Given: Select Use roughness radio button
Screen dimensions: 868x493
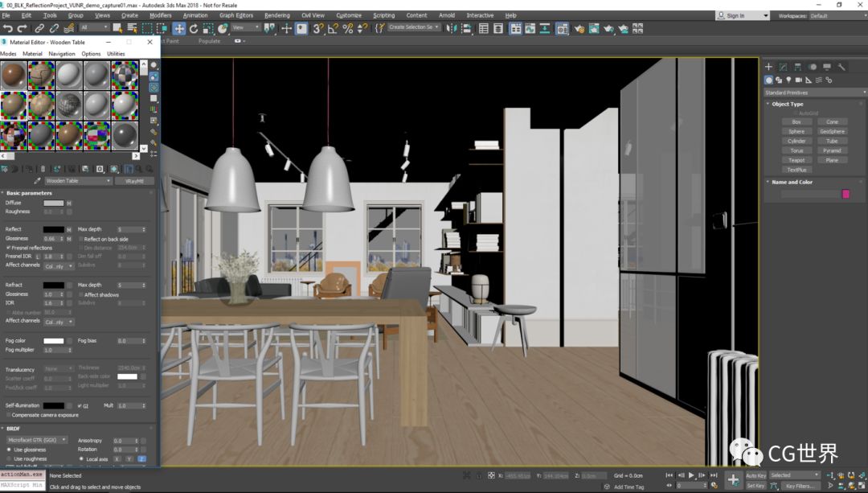Looking at the screenshot, I should pos(9,458).
